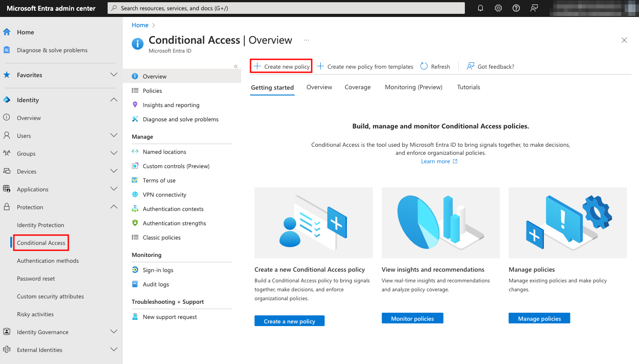Click the feedback person icon in header
This screenshot has width=639, height=364.
(x=534, y=8)
